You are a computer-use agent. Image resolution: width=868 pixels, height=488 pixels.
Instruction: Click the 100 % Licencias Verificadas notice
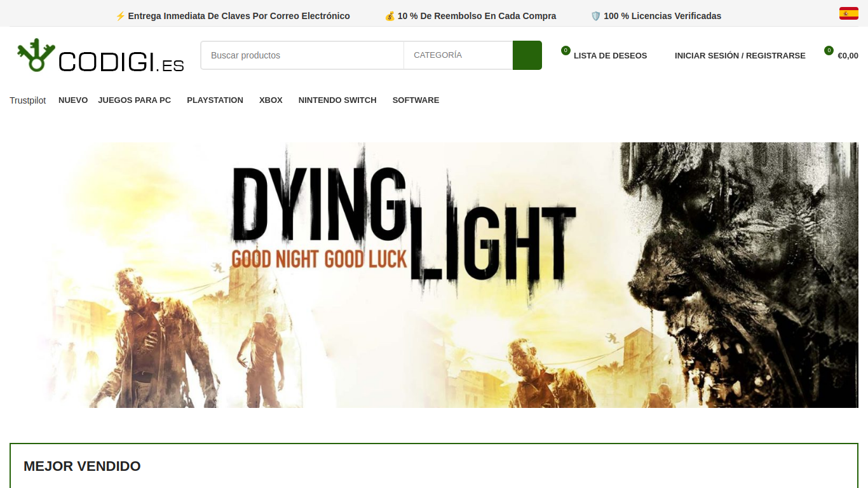coord(656,16)
